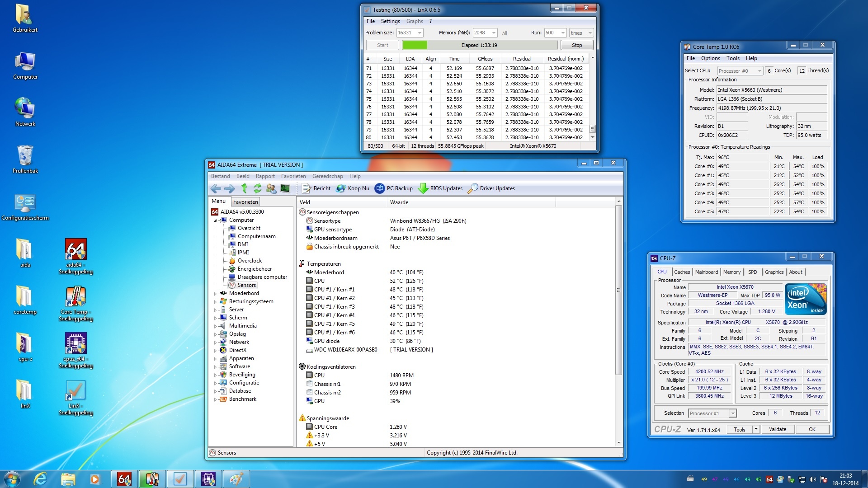Click the users icon in AIDA64 toolbar

click(x=271, y=188)
